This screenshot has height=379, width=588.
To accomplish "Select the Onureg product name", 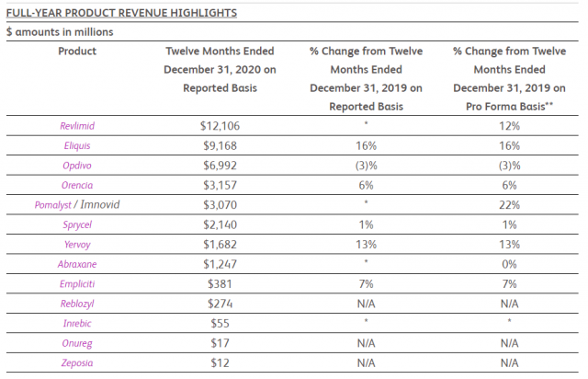I will 77,344.
